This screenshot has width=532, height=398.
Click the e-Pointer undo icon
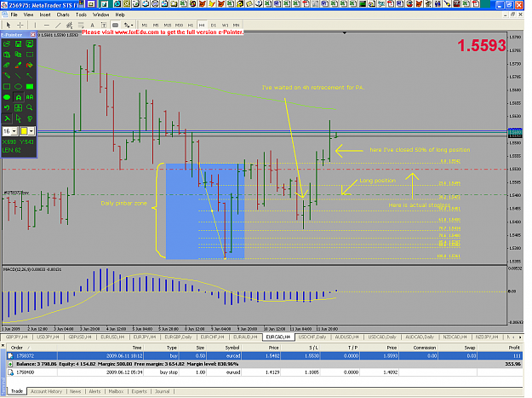[x=7, y=108]
